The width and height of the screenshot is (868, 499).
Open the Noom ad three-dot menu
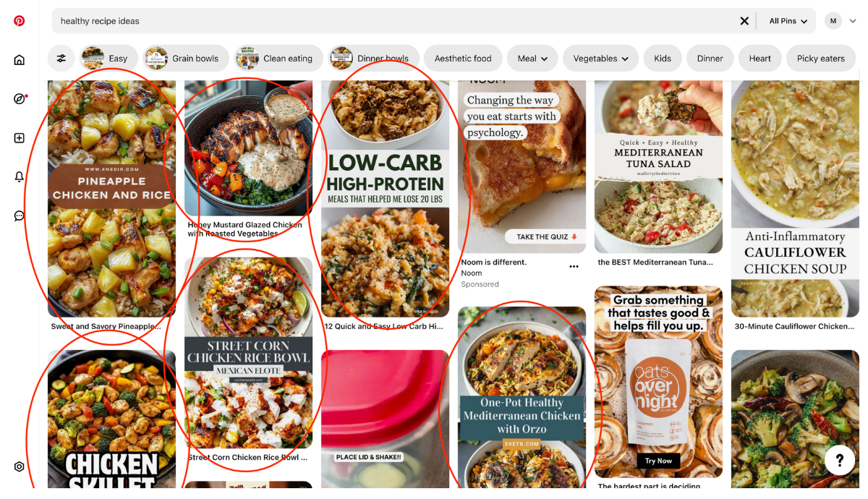(x=574, y=266)
